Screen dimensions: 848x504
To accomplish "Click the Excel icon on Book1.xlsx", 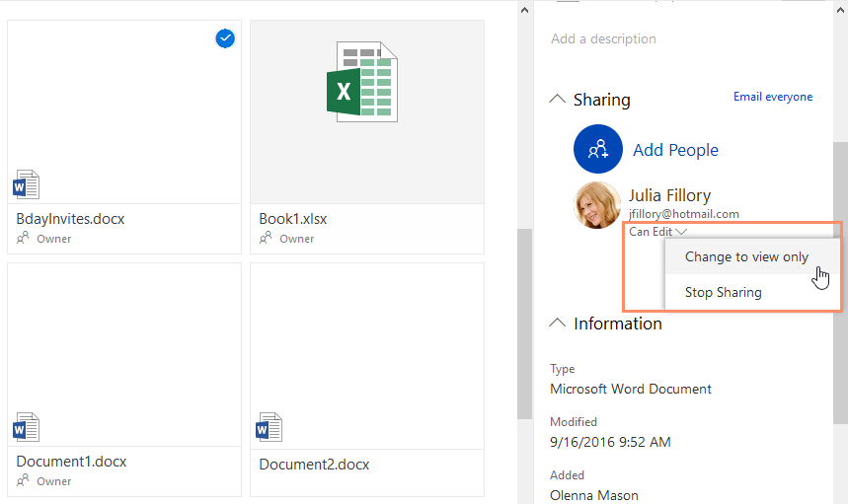I will (x=366, y=82).
